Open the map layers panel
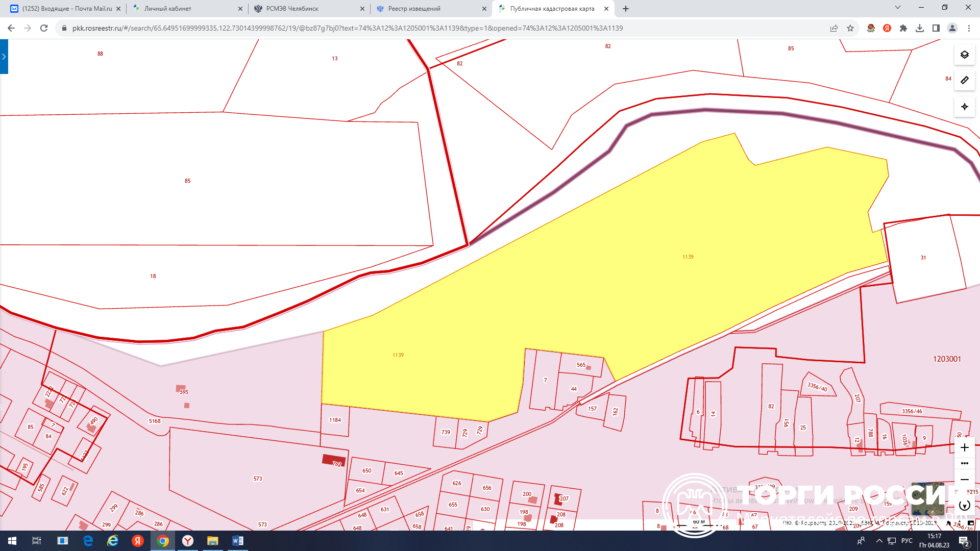Image resolution: width=980 pixels, height=551 pixels. [964, 55]
